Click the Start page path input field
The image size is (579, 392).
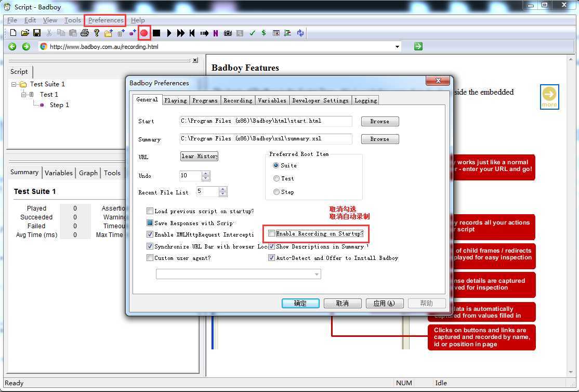[266, 121]
